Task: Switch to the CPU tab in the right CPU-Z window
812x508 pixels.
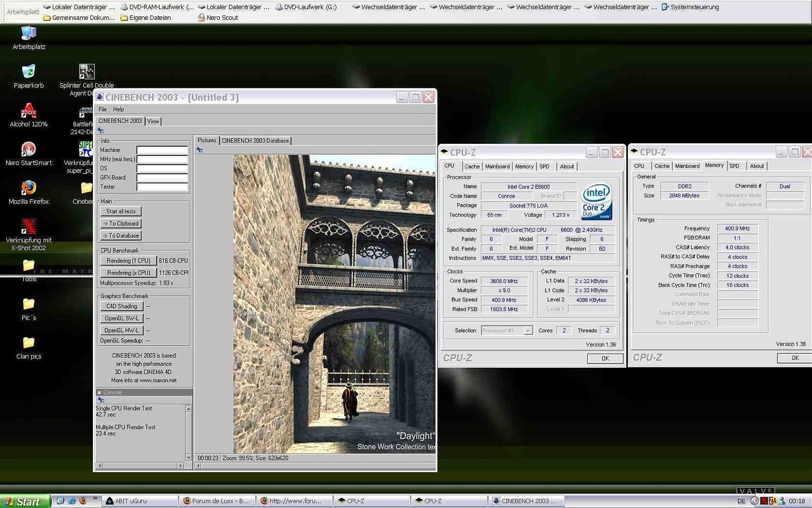Action: 639,166
